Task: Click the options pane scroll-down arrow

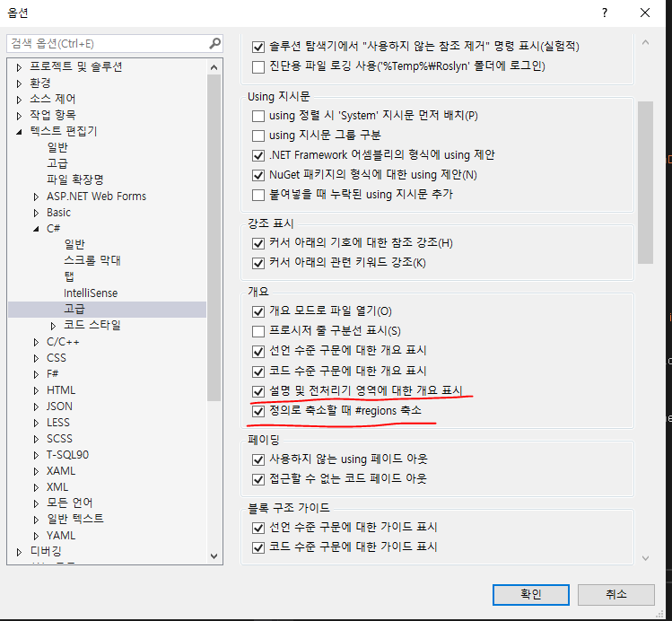Action: pos(645,558)
